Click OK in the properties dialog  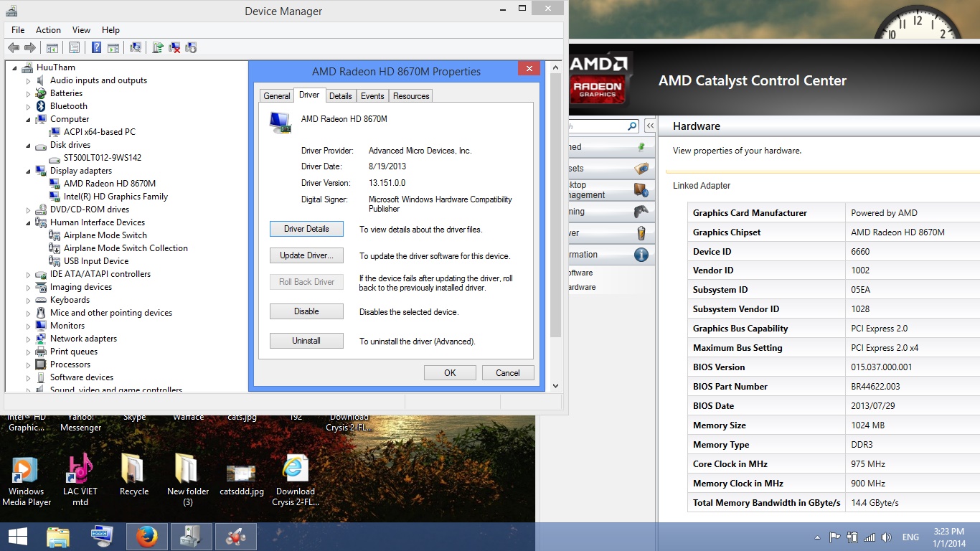pos(450,372)
